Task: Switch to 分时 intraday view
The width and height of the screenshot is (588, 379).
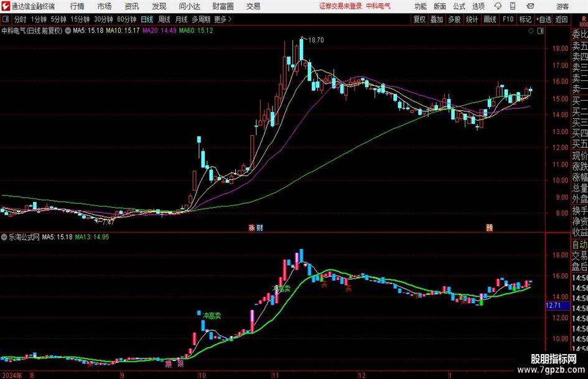Action: coord(20,19)
